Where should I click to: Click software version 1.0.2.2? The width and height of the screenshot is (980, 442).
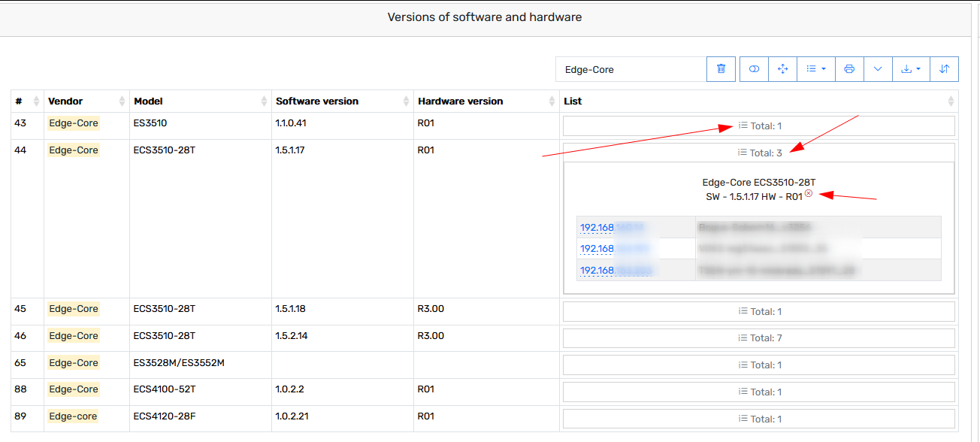click(x=289, y=389)
